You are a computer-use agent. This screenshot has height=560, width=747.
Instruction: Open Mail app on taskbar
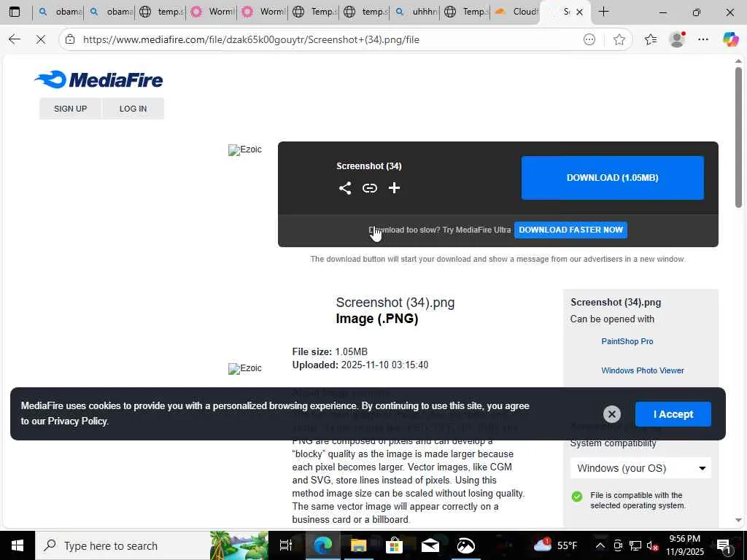click(x=430, y=545)
